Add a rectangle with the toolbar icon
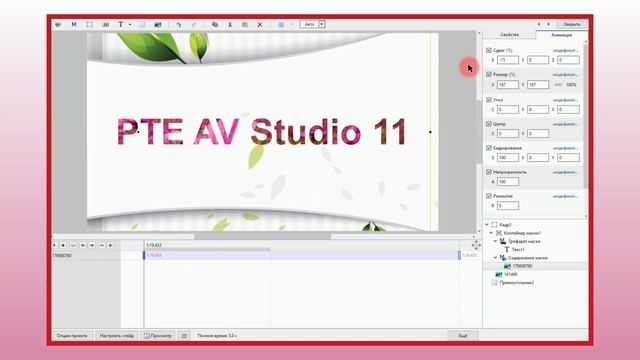This screenshot has width=640, height=360. pyautogui.click(x=142, y=24)
